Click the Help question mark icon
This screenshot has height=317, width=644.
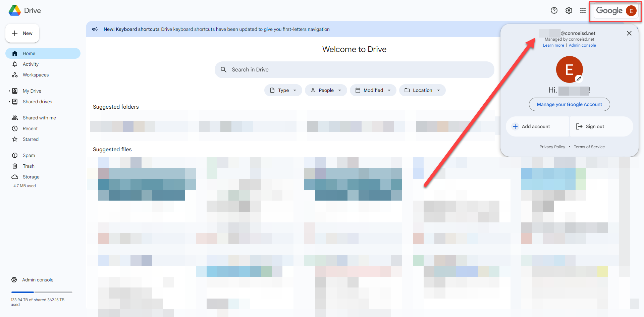click(554, 10)
